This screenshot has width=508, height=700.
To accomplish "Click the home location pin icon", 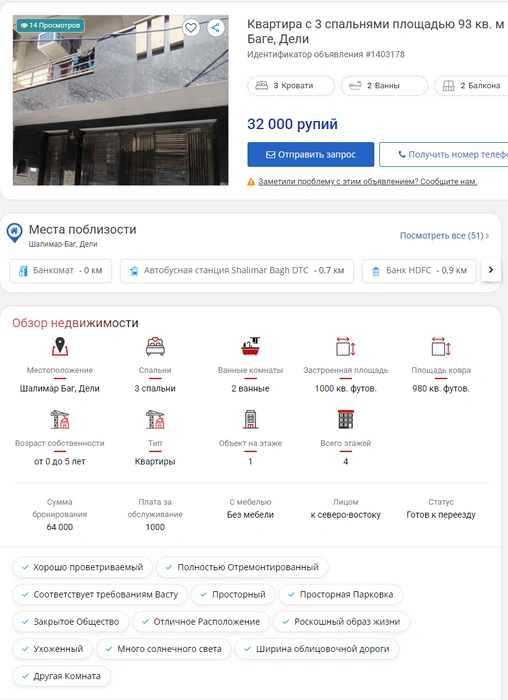I will [14, 233].
